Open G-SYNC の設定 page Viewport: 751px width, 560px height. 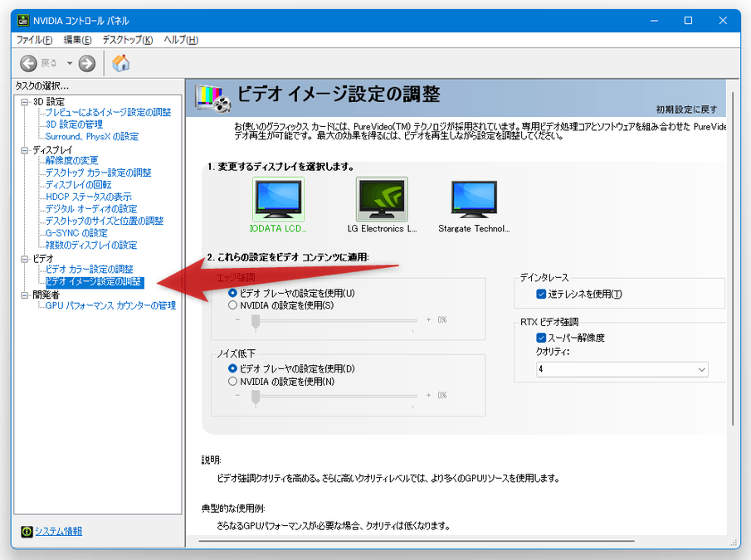pos(76,233)
